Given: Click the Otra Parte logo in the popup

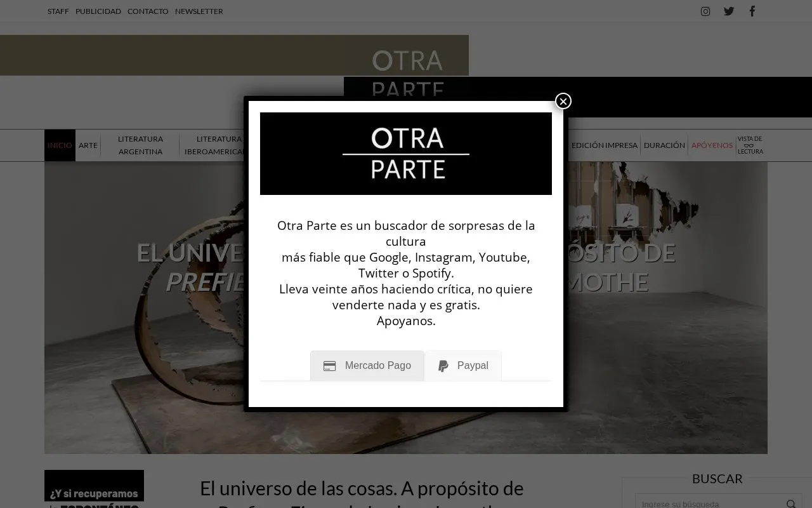Looking at the screenshot, I should 406,154.
